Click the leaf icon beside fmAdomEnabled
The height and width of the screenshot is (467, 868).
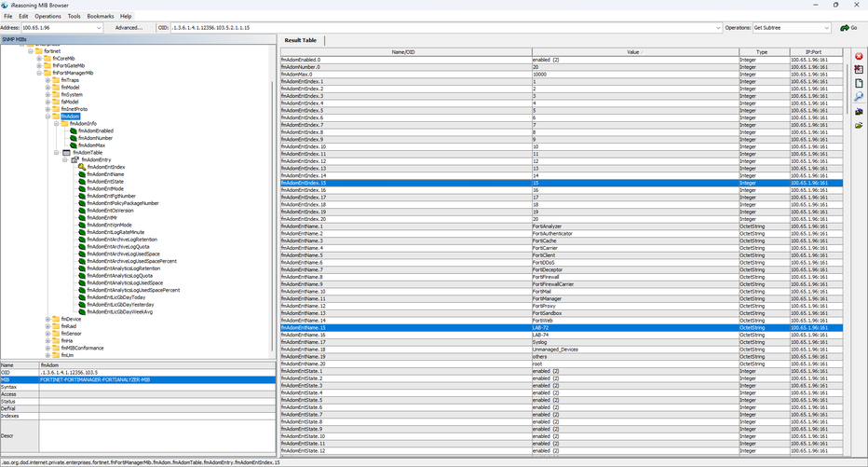click(74, 130)
